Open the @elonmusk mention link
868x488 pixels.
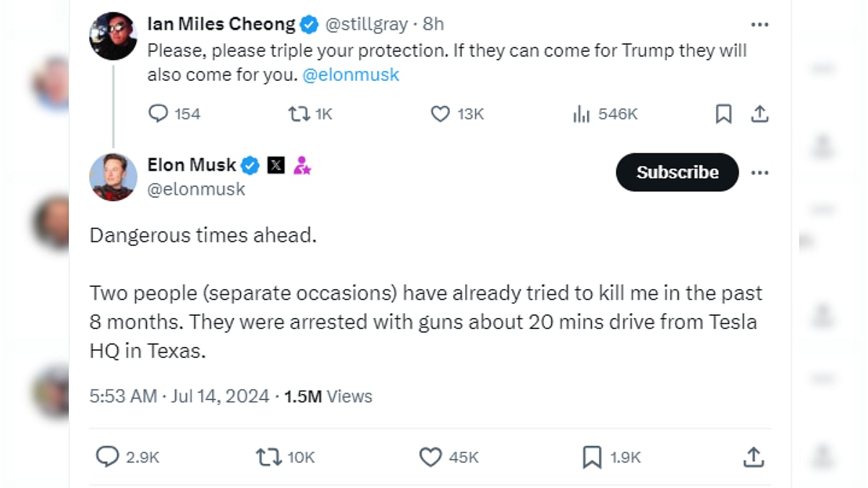[351, 74]
